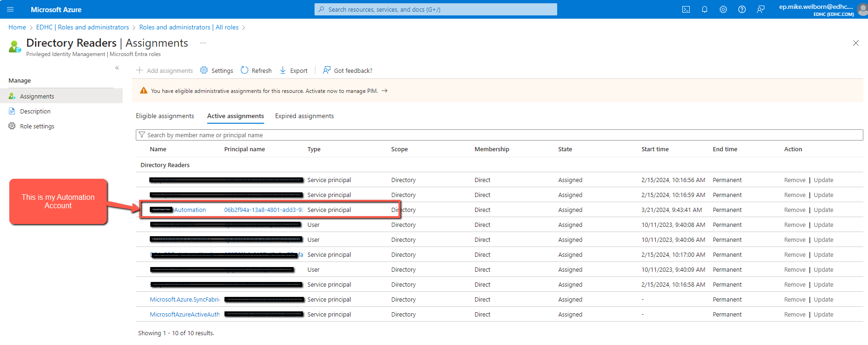This screenshot has width=868, height=345.
Task: Update user assignment started 10/11/2023 9:40:06 AM
Action: 824,239
